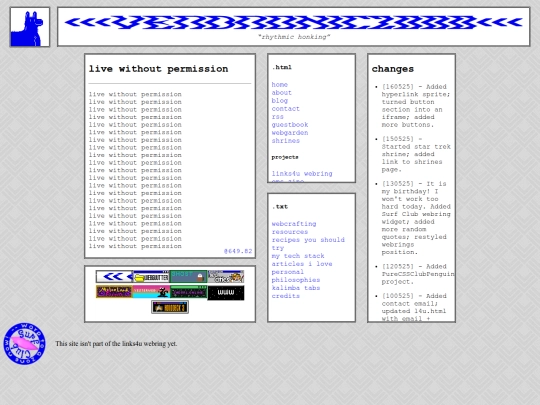The height and width of the screenshot is (405, 540).
Task: Open 'recipes you should try' link
Action: pyautogui.click(x=308, y=243)
